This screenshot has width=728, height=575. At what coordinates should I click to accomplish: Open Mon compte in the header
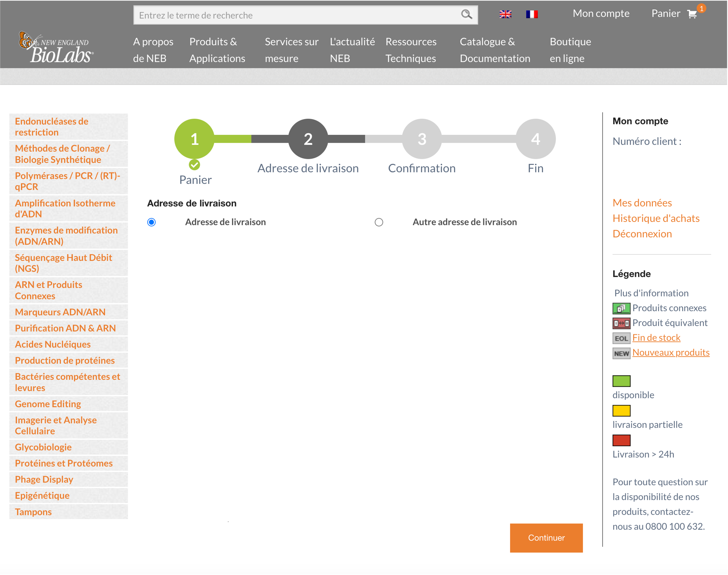click(x=601, y=13)
